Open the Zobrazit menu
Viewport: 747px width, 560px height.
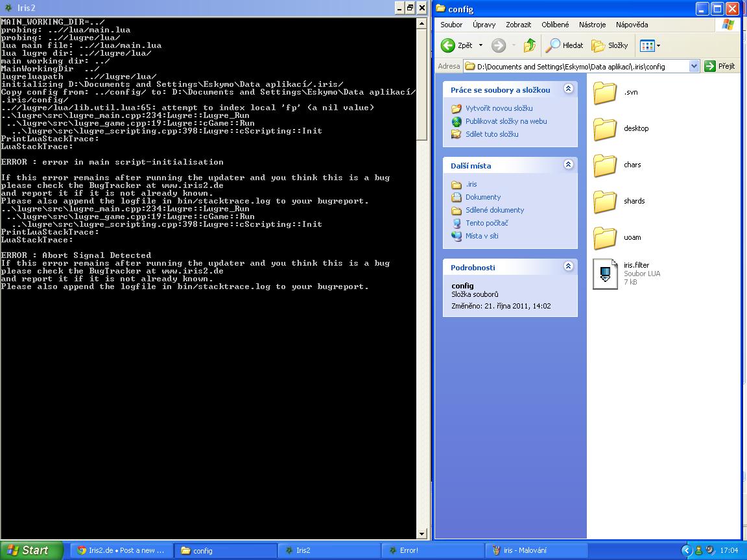coord(518,25)
